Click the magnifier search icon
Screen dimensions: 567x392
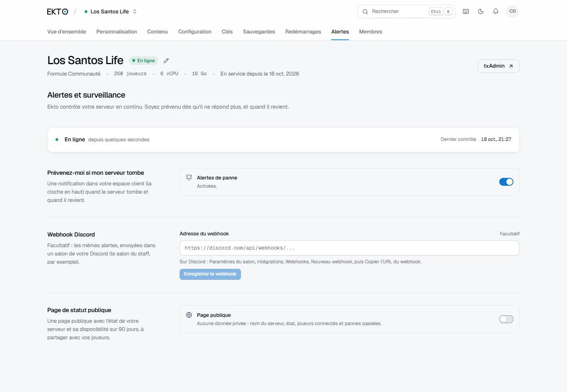(x=365, y=11)
